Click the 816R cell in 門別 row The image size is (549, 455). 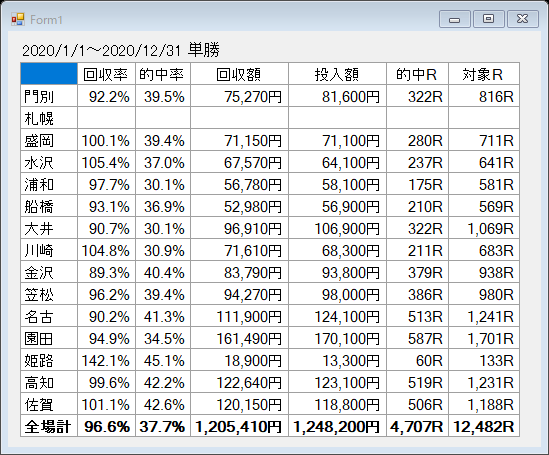(x=484, y=96)
